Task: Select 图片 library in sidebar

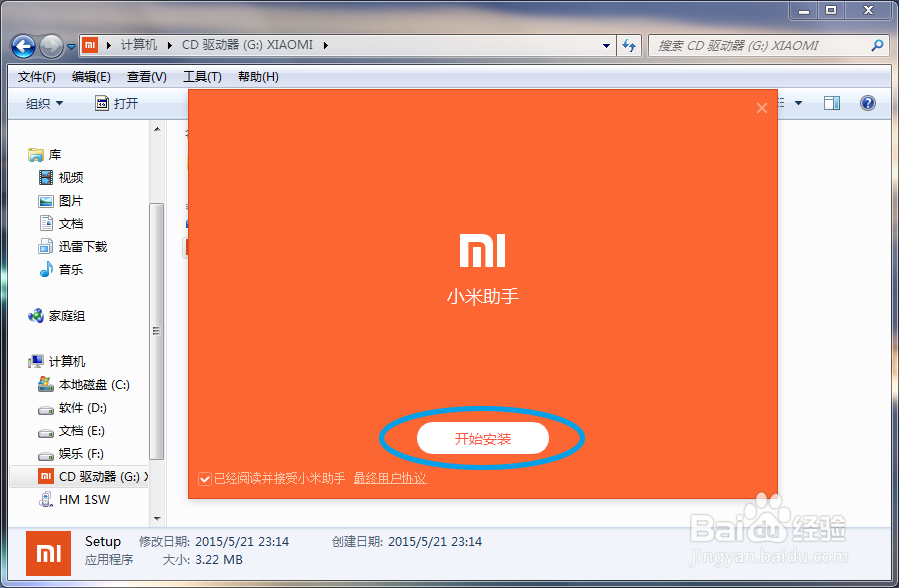Action: click(x=71, y=201)
